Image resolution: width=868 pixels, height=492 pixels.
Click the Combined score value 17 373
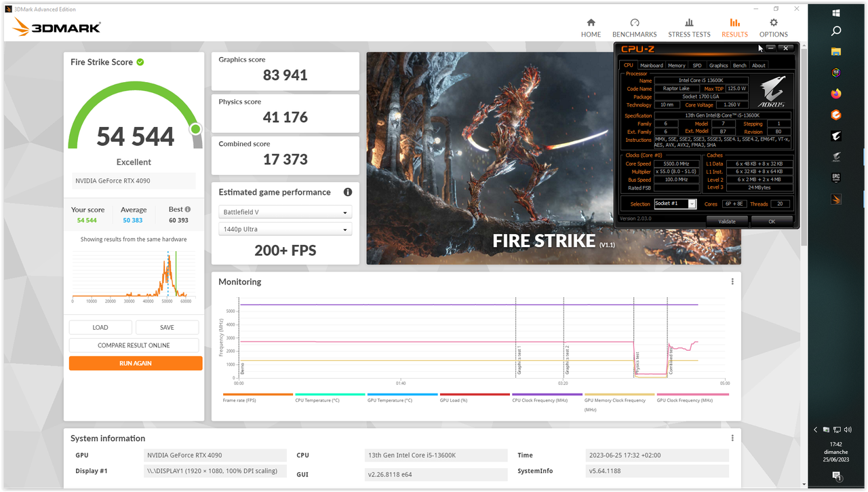point(285,159)
